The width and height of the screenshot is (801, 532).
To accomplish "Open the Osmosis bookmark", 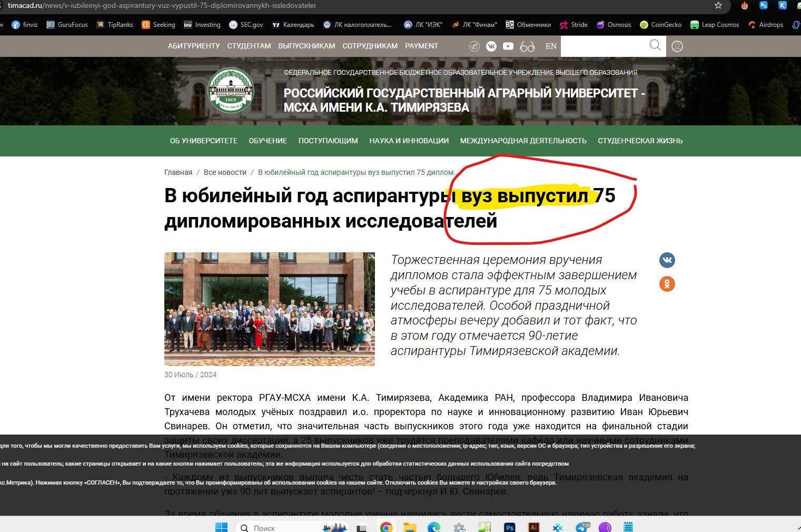I will [x=614, y=25].
